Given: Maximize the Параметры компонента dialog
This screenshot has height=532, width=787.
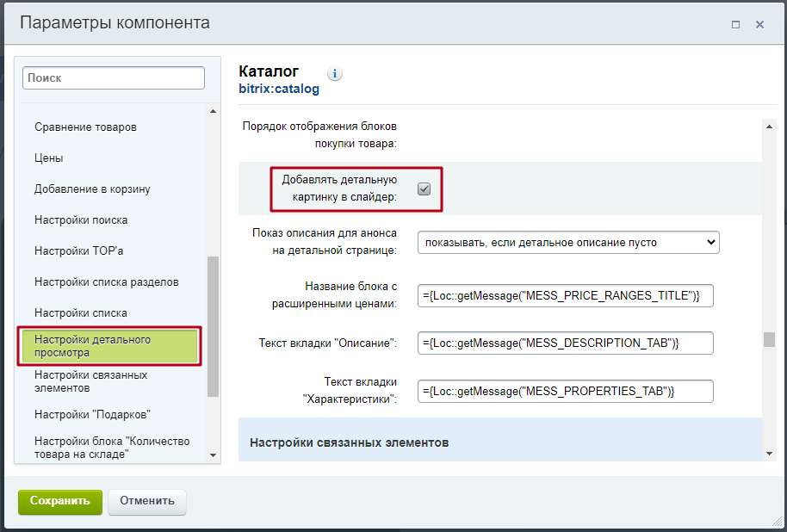Looking at the screenshot, I should tap(736, 24).
